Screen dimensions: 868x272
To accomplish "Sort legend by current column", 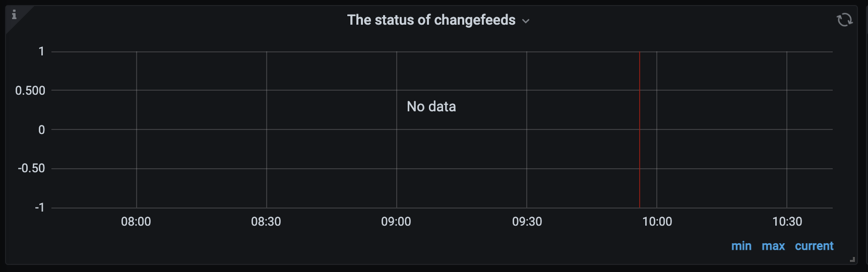I will tap(814, 246).
